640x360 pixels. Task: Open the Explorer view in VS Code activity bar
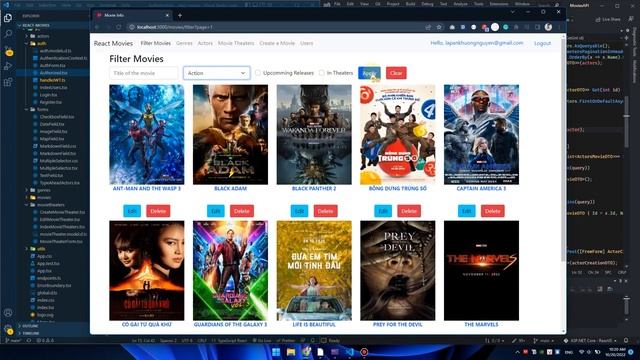[8, 18]
